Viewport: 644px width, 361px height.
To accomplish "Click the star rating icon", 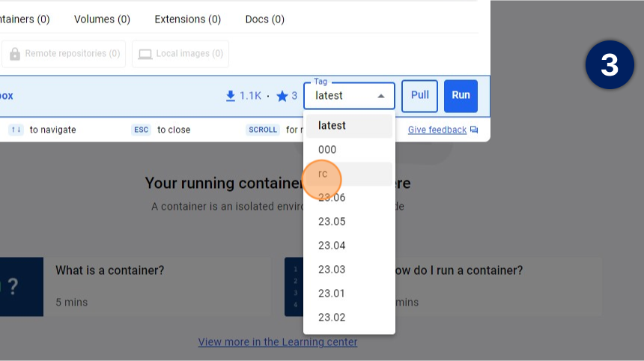I will [282, 96].
